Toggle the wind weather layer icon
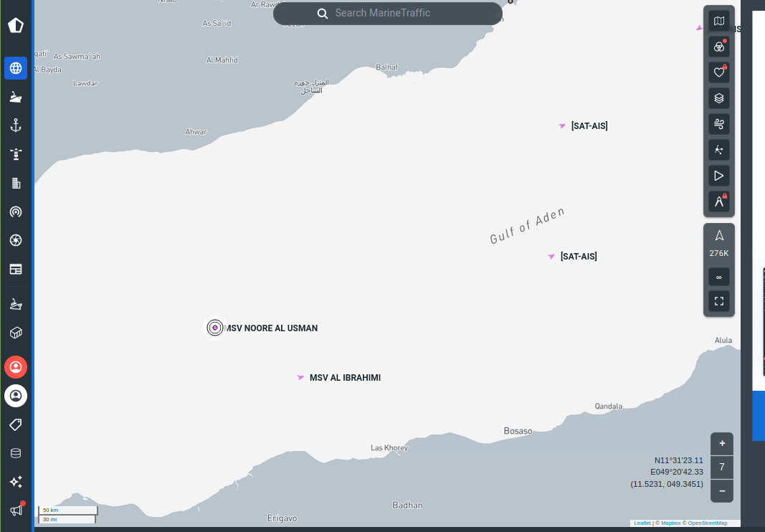 [x=718, y=124]
